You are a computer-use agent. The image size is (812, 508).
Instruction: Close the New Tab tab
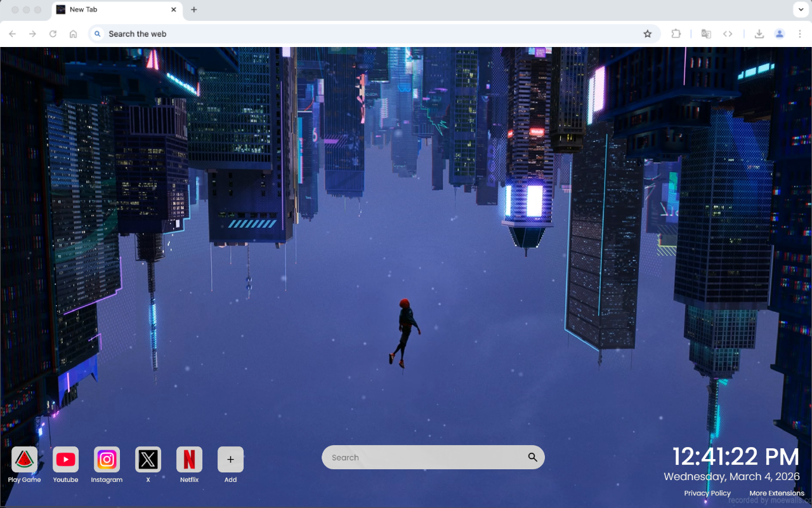click(174, 10)
